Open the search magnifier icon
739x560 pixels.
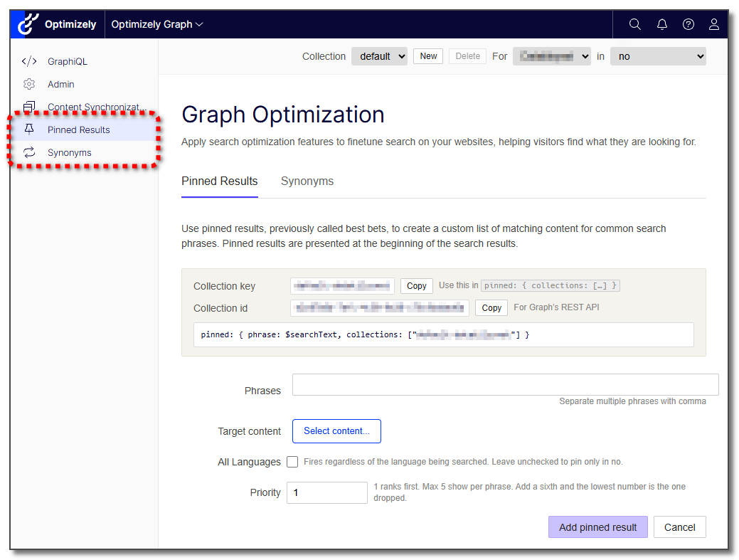635,24
